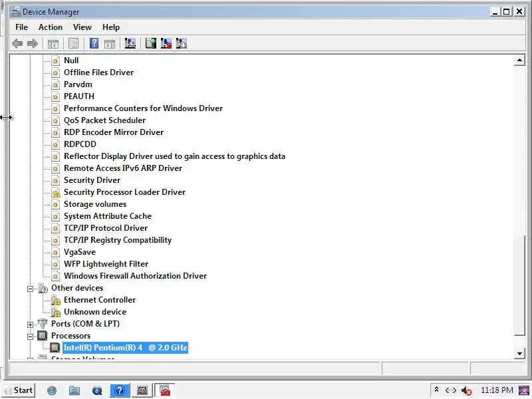
Task: Click the vertical scrollbar thumb
Action: (519, 286)
